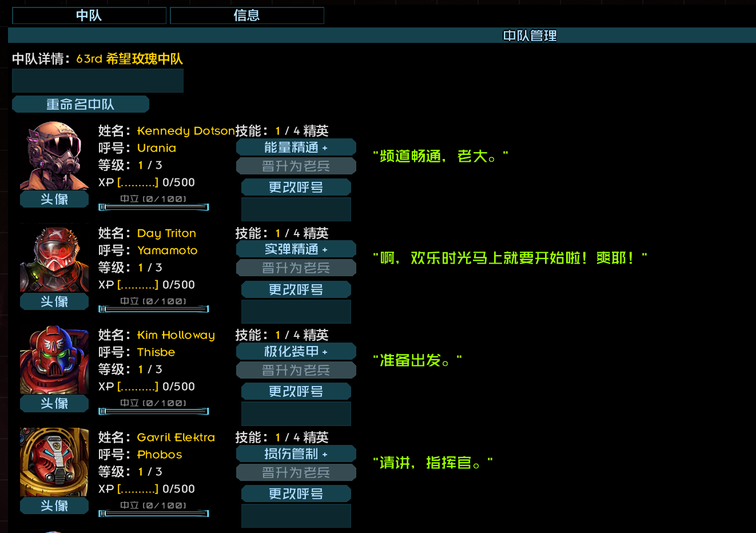Click 头像 button under Day Triton
This screenshot has width=756, height=533.
tap(54, 301)
